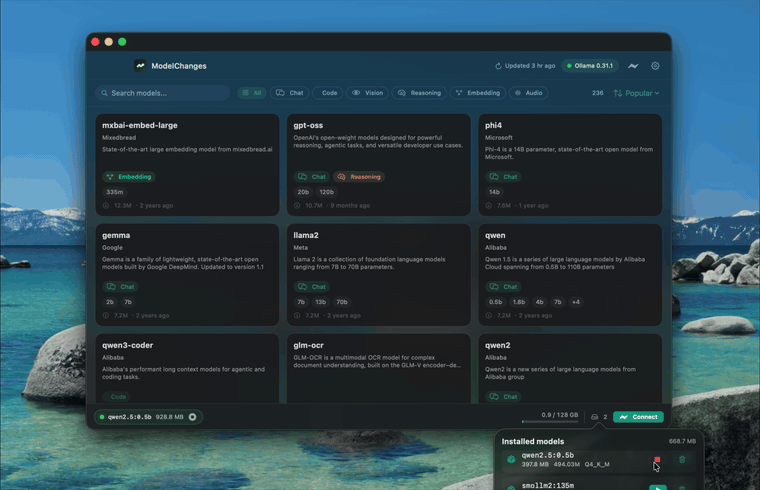760x490 pixels.
Task: Click the Reasoning tag on gpt-oss
Action: click(x=359, y=177)
